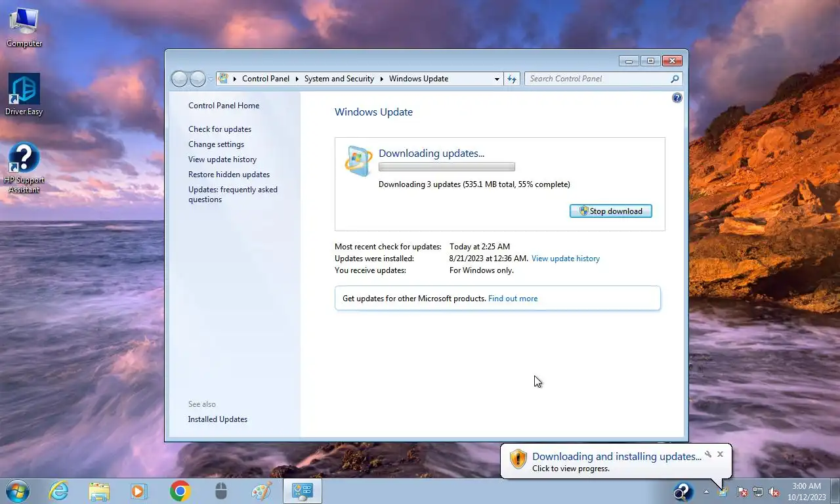Click the help question mark icon

(677, 98)
